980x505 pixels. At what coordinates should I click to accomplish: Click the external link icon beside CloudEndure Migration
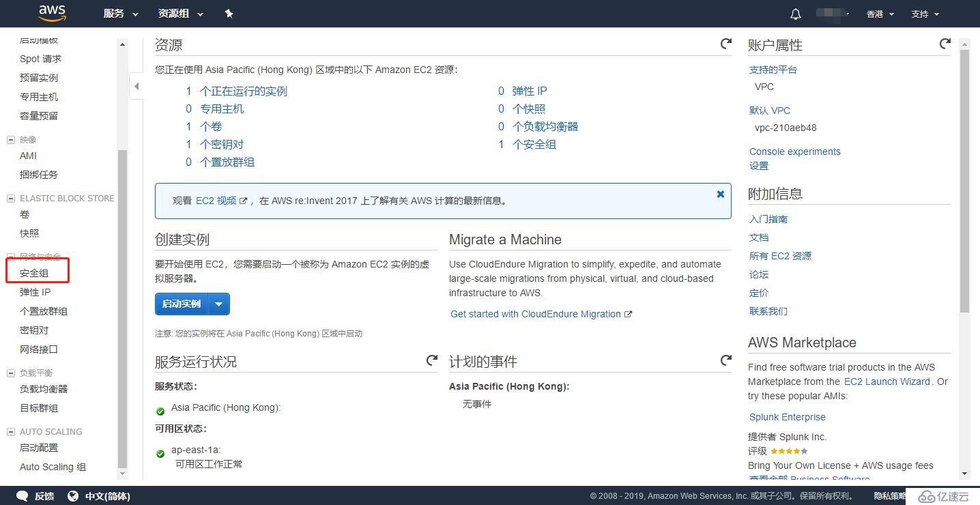[x=629, y=314]
